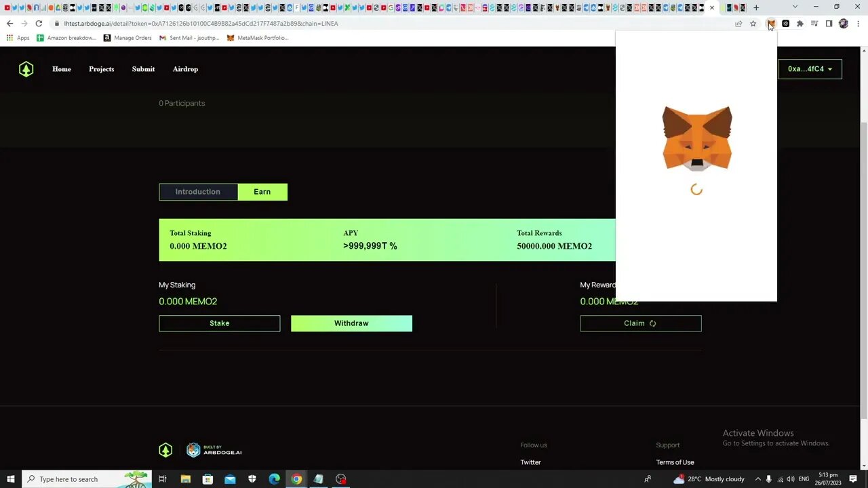This screenshot has width=868, height=488.
Task: Click the Windows search box
Action: click(87, 479)
